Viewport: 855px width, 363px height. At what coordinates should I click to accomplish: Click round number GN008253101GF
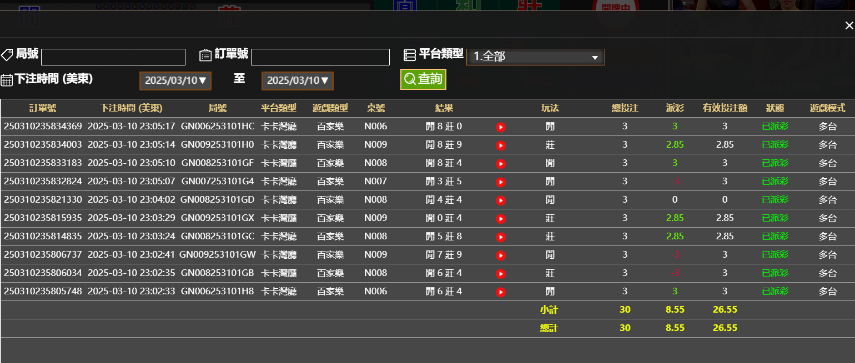(218, 163)
